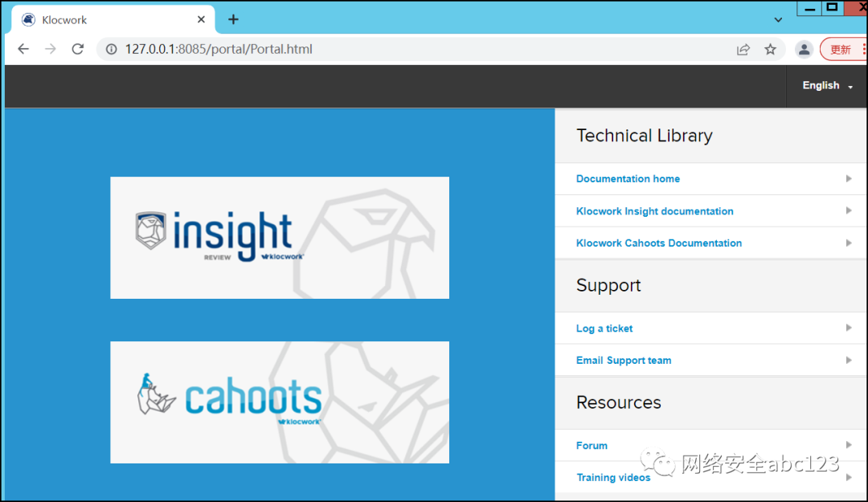Open a new tab with the plus icon

pyautogui.click(x=233, y=19)
